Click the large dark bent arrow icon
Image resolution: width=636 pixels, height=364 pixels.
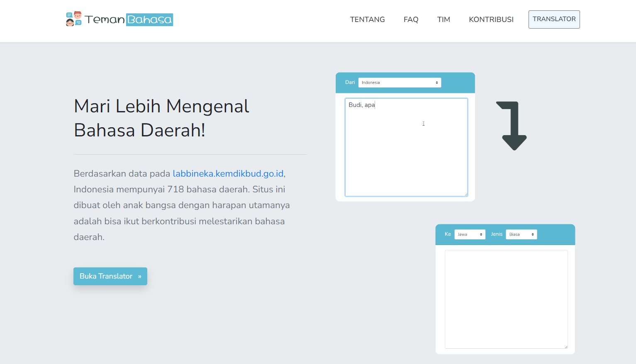[x=513, y=126]
